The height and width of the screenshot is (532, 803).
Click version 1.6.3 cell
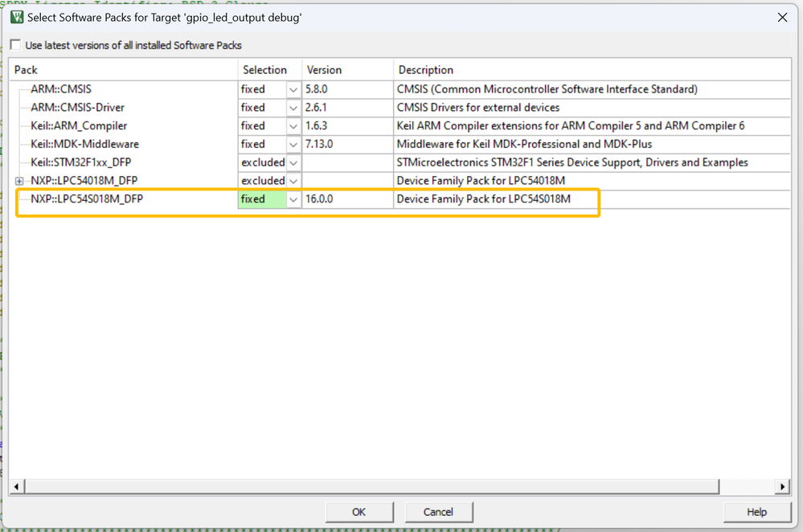(348, 126)
